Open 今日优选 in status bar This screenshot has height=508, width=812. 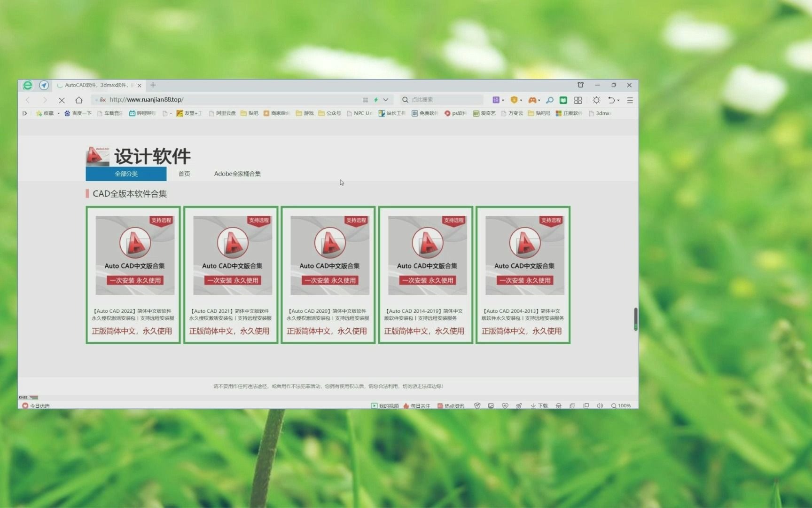tap(36, 405)
